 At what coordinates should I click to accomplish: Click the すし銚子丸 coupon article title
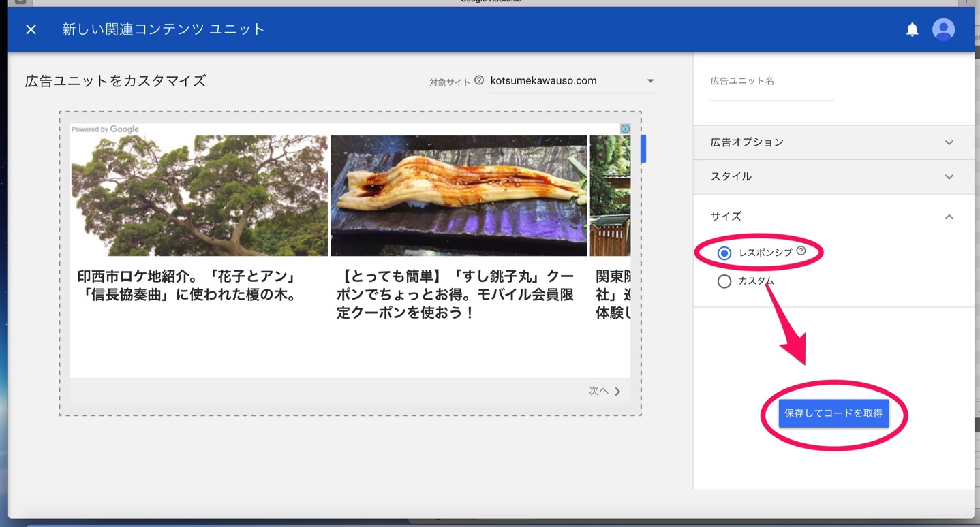(x=455, y=295)
